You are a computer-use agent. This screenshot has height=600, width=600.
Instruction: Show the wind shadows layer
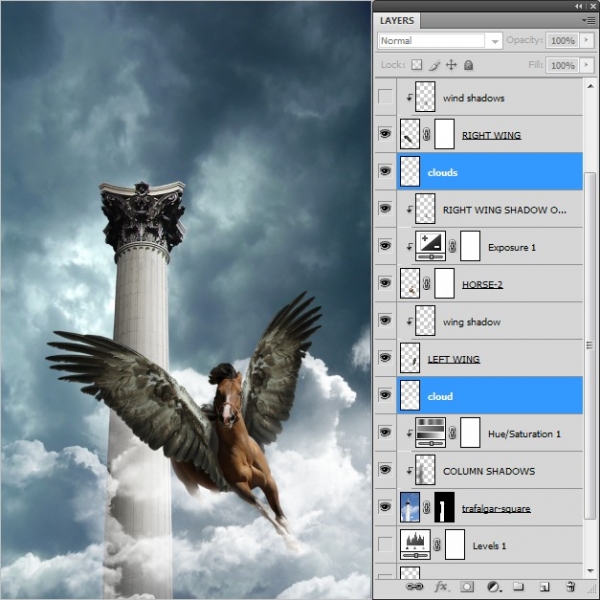385,96
